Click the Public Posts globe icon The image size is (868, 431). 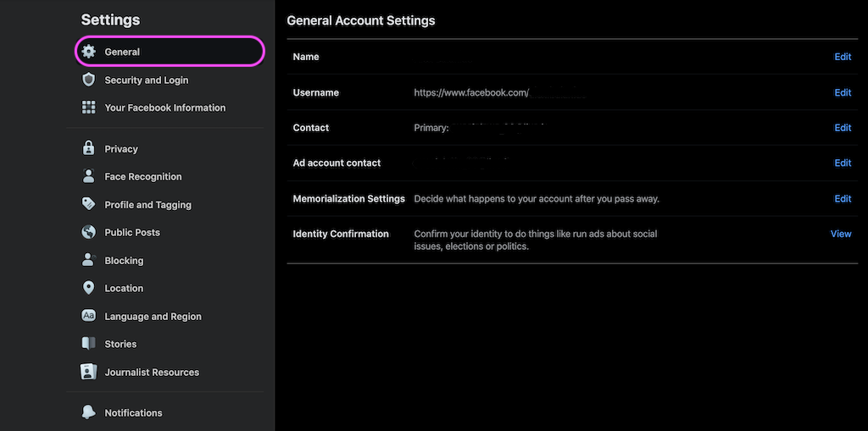tap(88, 232)
